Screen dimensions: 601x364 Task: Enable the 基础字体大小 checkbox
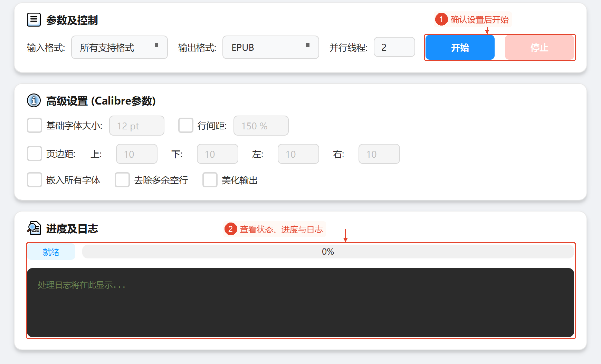35,126
